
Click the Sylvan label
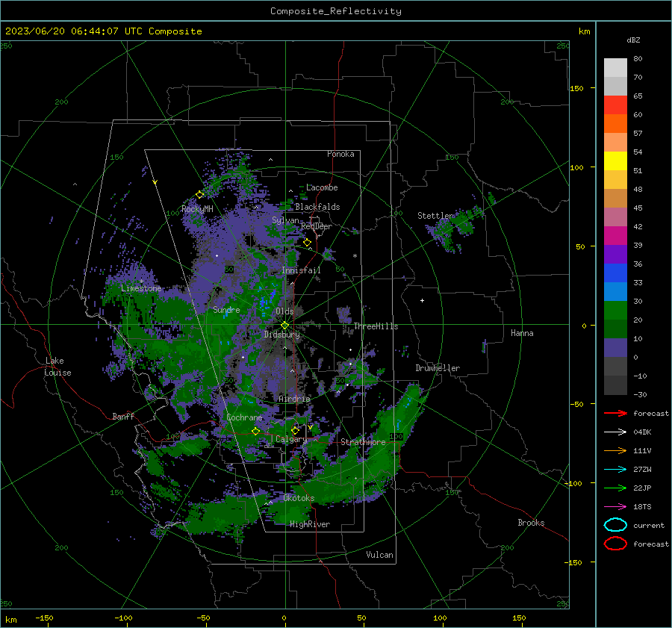(x=285, y=220)
